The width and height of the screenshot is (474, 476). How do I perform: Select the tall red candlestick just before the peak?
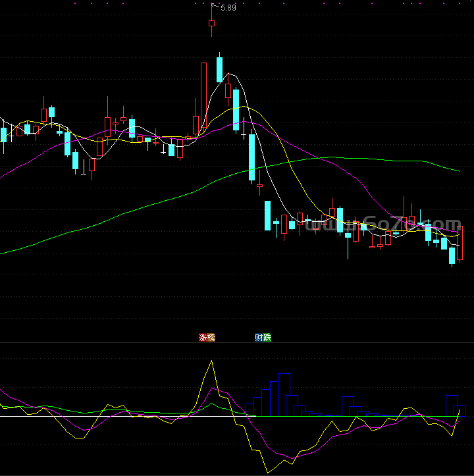point(203,95)
